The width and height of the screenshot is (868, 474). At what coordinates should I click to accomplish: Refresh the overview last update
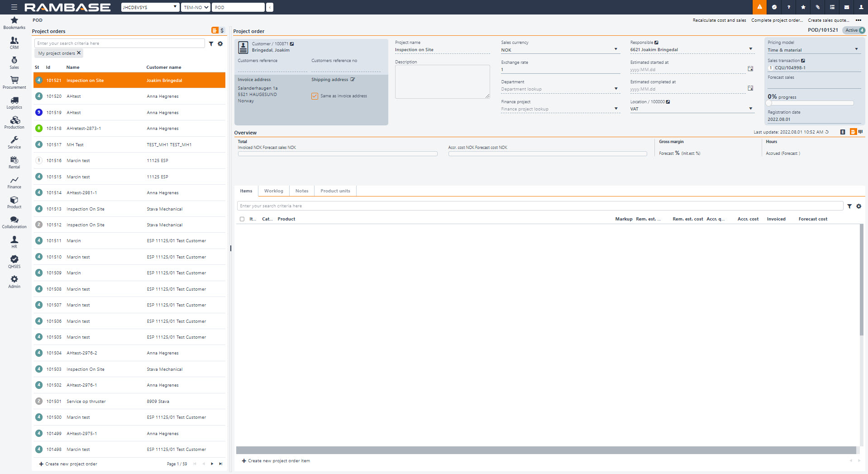pyautogui.click(x=827, y=132)
